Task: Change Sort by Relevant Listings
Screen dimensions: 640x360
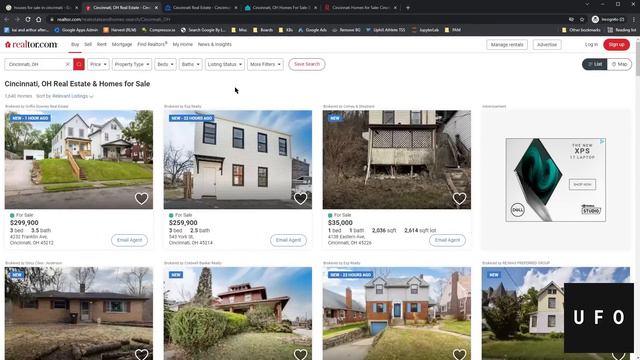Action: tap(65, 96)
